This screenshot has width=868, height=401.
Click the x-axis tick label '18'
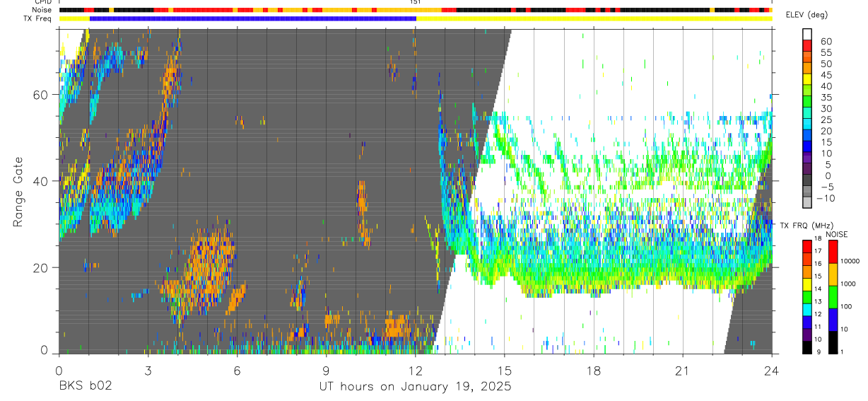(x=594, y=371)
